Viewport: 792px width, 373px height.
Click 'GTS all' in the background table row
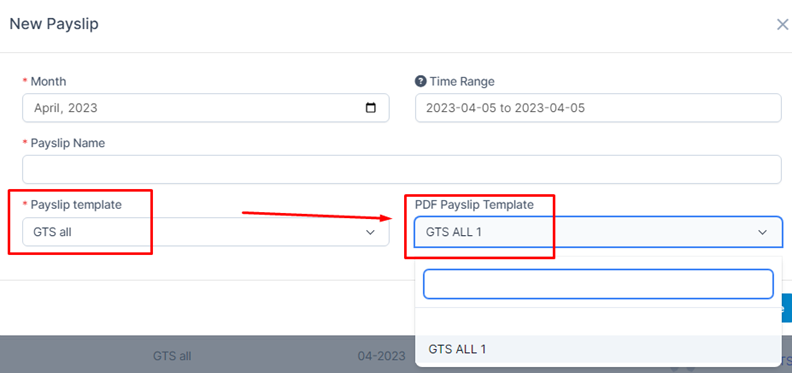(x=172, y=356)
